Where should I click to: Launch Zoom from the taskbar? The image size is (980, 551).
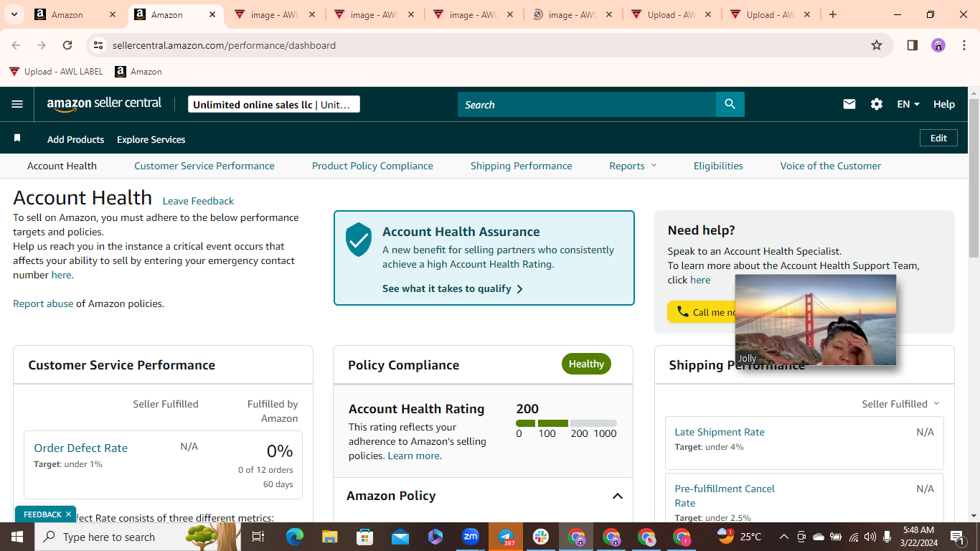471,537
